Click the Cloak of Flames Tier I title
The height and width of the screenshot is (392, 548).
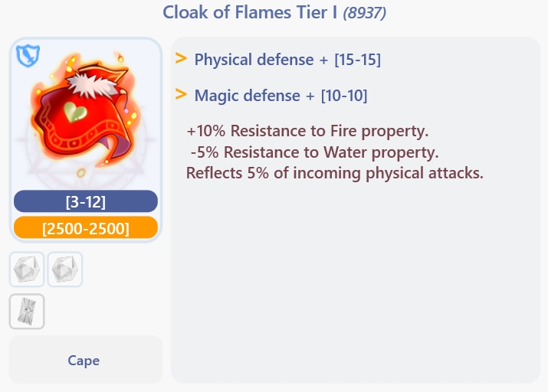pyautogui.click(x=250, y=13)
